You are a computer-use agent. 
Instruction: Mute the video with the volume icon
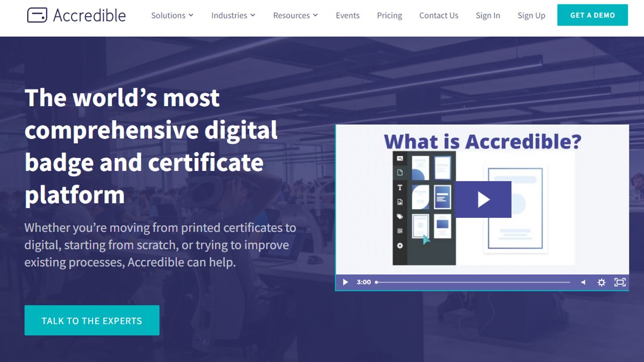click(x=583, y=282)
